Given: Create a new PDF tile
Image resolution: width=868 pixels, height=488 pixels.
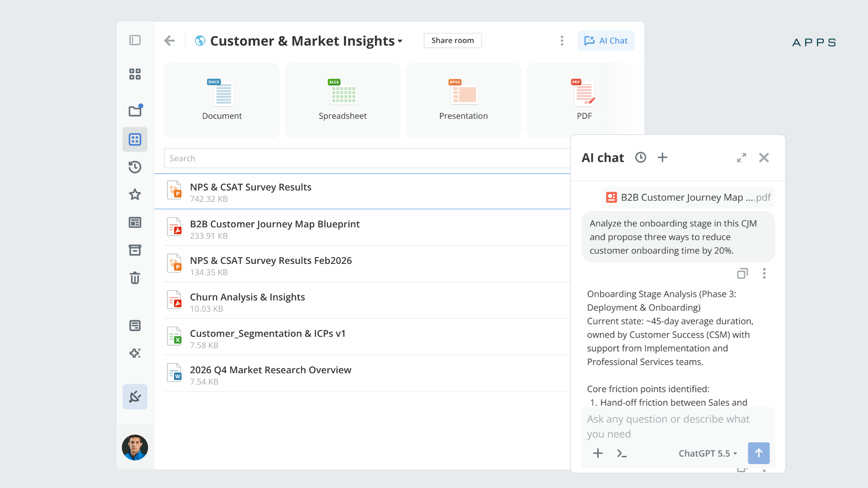Looking at the screenshot, I should [x=584, y=100].
